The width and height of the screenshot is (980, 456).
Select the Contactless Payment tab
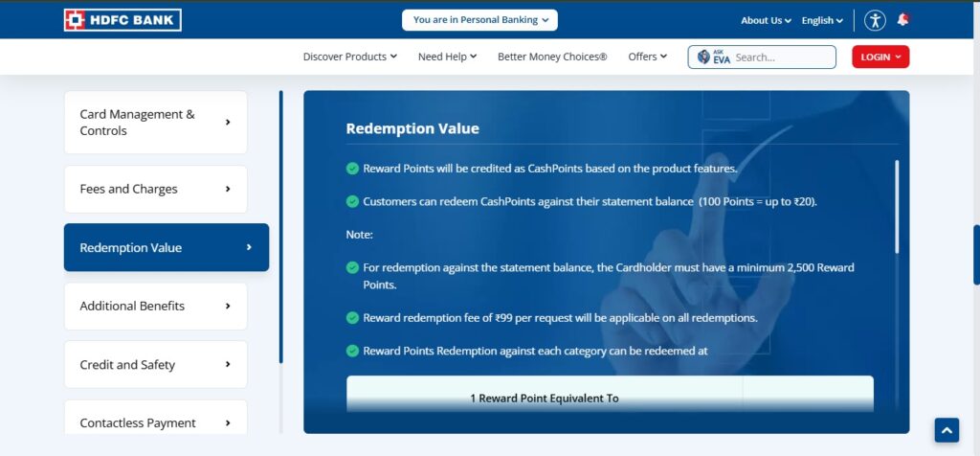[x=156, y=418]
